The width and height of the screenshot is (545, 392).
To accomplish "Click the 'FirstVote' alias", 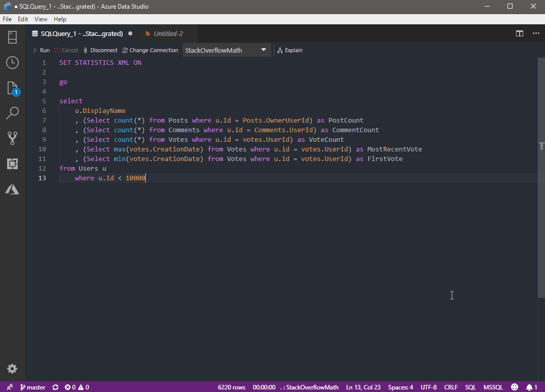I will click(385, 159).
